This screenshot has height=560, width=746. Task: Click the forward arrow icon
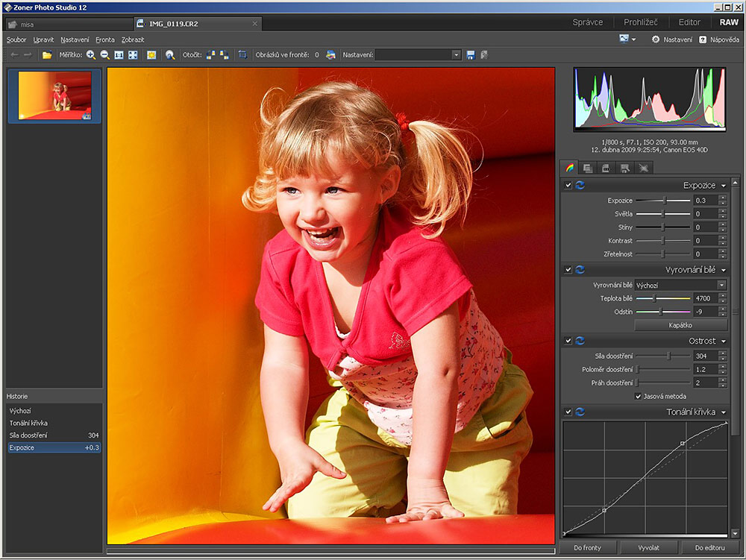click(28, 55)
